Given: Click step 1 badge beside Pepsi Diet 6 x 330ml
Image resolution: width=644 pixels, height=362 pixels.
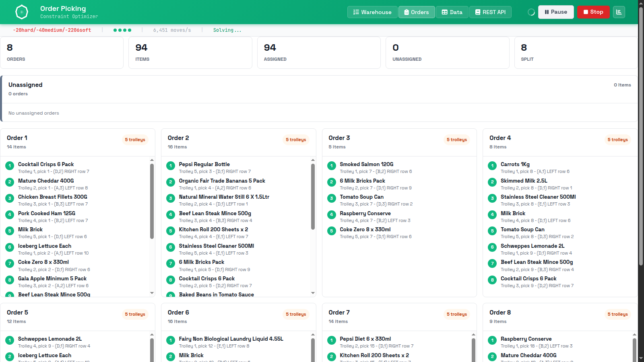Looking at the screenshot, I should (x=332, y=340).
